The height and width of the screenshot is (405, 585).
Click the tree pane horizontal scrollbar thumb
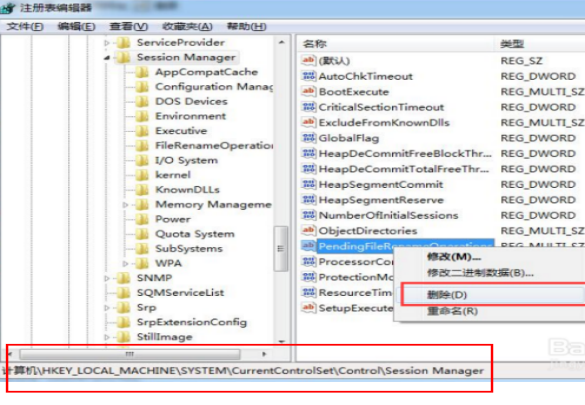coord(130,354)
